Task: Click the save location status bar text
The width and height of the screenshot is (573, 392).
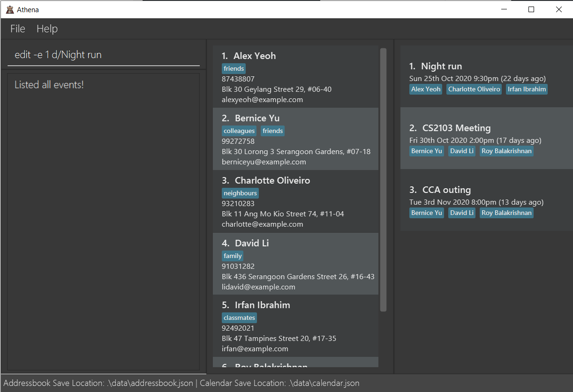Action: [181, 383]
